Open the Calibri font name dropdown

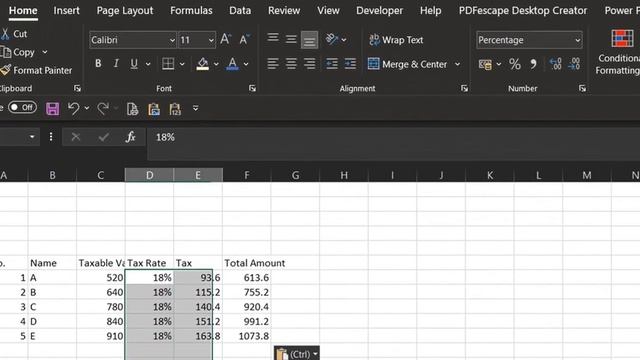pos(172,40)
